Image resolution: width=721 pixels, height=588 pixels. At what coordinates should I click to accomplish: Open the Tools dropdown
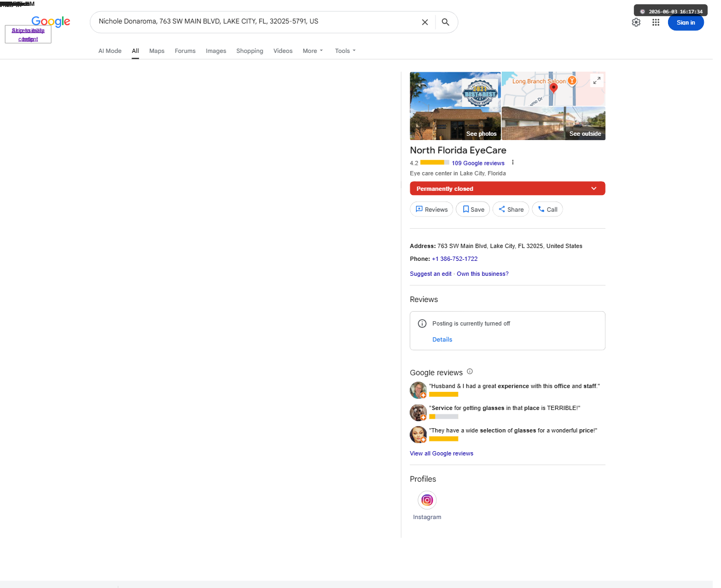point(345,51)
